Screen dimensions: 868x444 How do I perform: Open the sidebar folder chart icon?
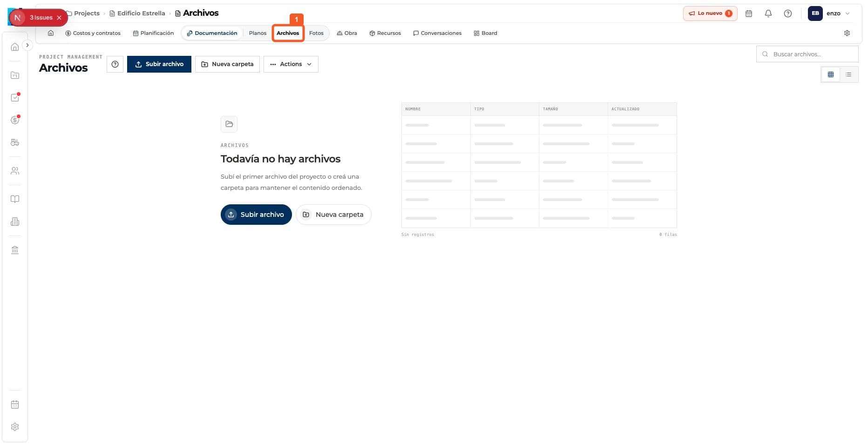pos(15,75)
